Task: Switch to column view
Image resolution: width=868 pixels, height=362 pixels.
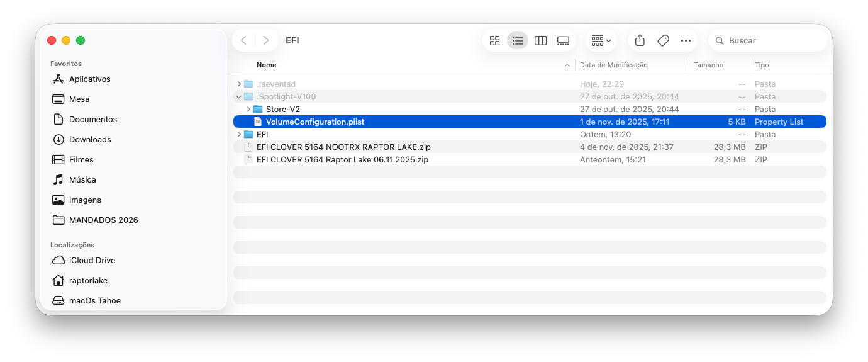Action: tap(540, 40)
